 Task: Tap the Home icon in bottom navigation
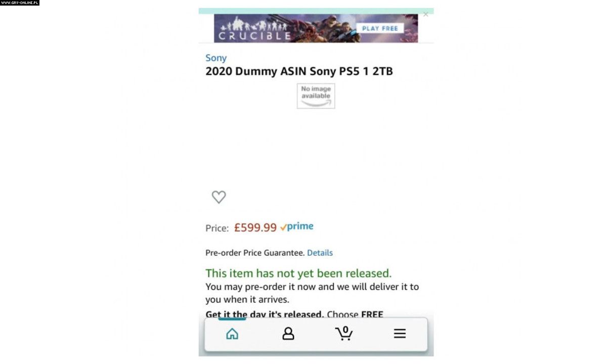232,334
